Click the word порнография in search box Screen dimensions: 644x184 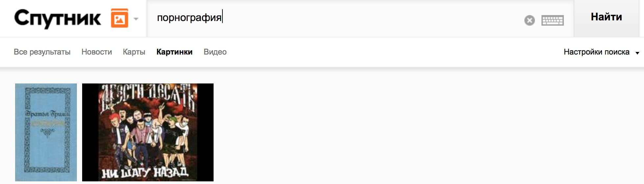[189, 18]
